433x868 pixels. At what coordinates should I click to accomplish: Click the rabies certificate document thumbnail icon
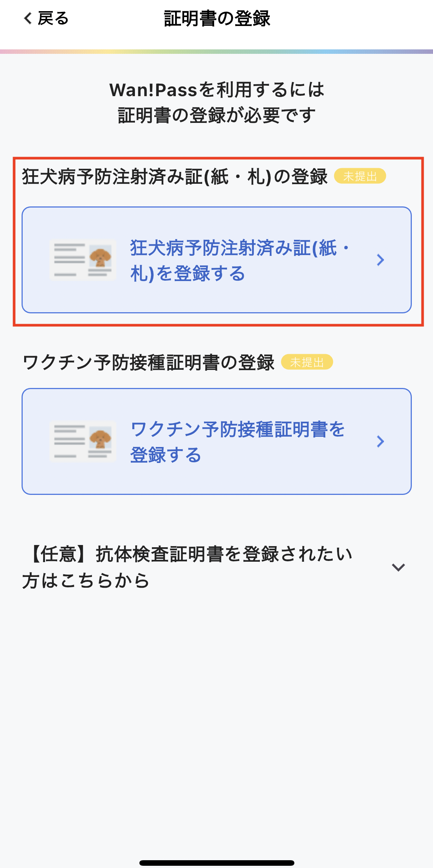pos(83,260)
